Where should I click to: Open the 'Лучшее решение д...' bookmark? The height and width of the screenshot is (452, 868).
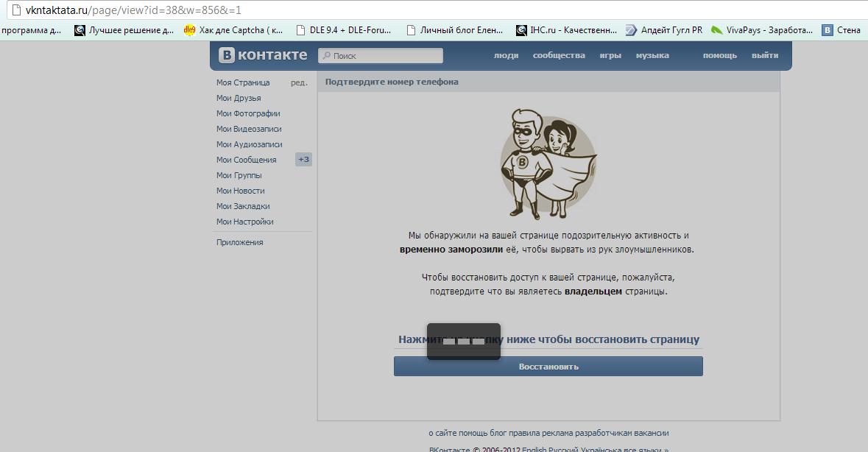[124, 30]
